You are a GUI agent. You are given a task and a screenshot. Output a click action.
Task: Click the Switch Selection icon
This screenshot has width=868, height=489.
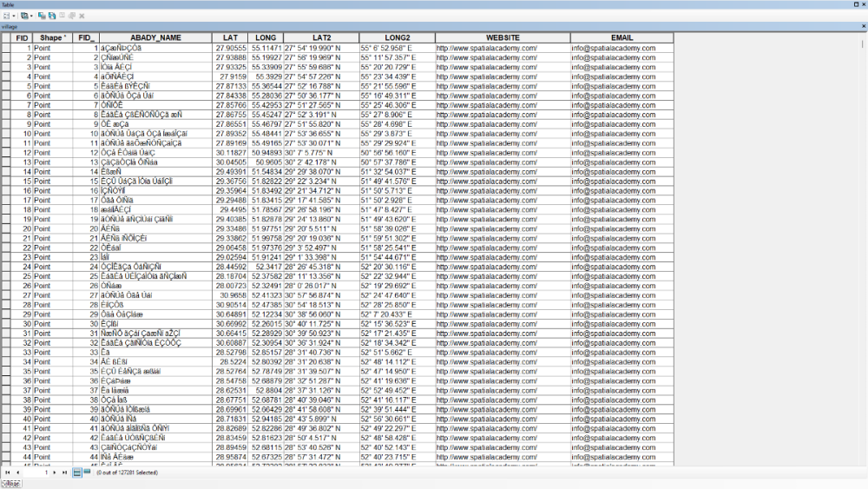pyautogui.click(x=51, y=16)
